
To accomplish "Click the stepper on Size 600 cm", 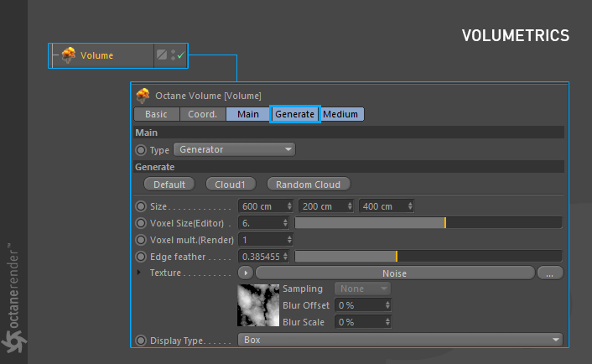I will (x=289, y=206).
